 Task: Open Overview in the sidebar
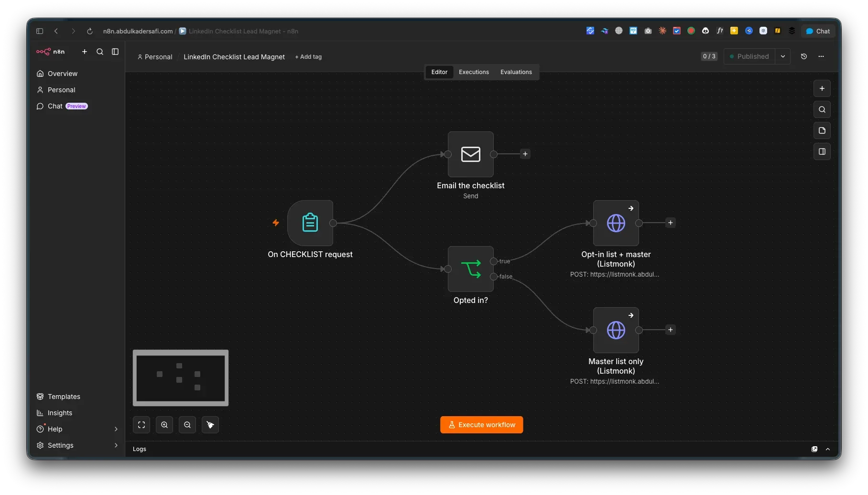click(x=77, y=74)
